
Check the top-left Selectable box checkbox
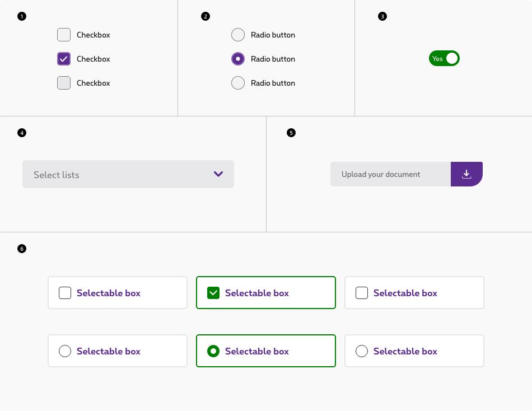[65, 293]
